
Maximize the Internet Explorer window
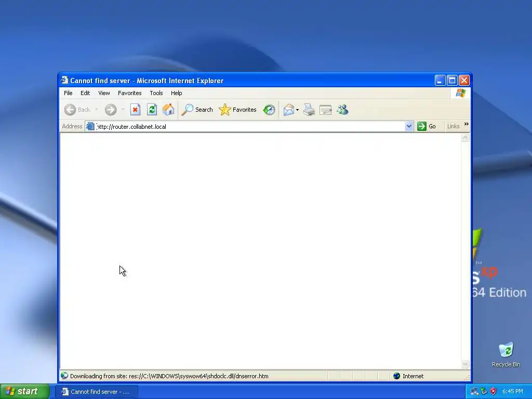[x=452, y=81]
